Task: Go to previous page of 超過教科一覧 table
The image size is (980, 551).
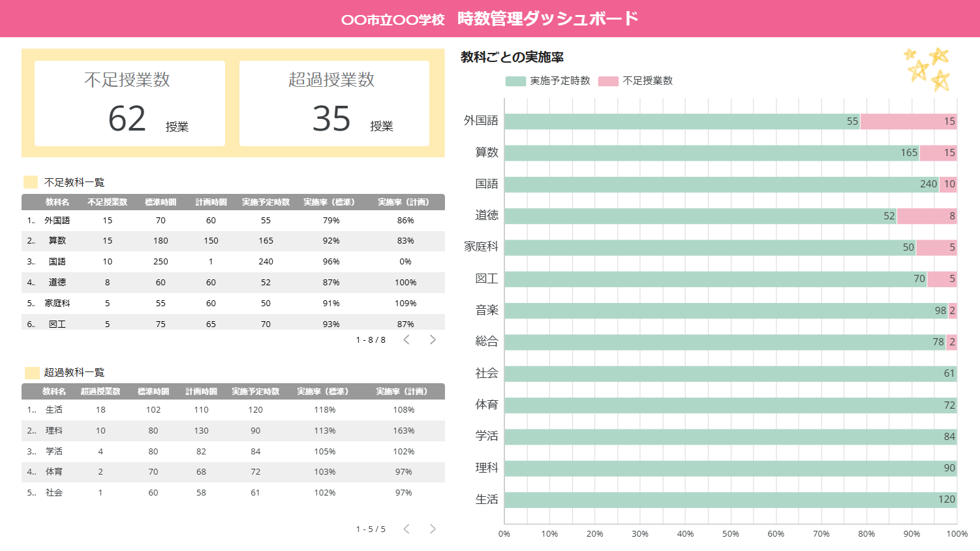Action: 406,529
